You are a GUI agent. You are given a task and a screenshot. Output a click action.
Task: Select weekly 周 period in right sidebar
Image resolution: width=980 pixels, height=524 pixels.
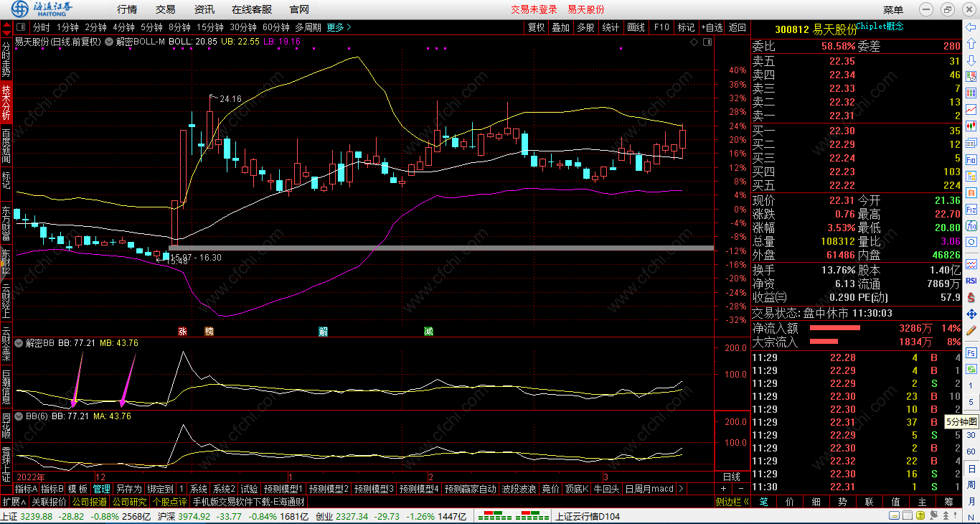971,485
